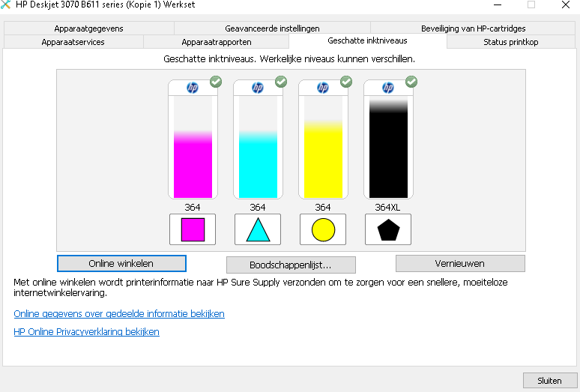Open the Apparaatrapporten tab

click(x=217, y=42)
